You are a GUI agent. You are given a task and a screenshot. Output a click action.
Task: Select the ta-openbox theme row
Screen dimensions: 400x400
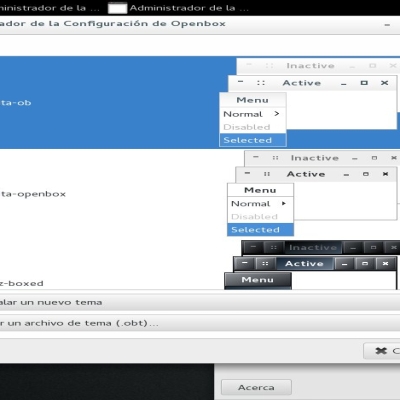coord(200,194)
